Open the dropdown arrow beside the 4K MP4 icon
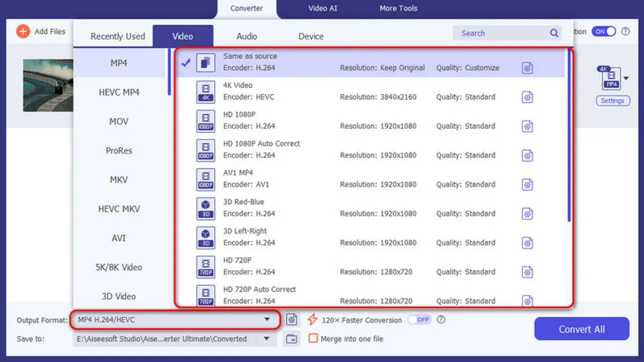 pyautogui.click(x=626, y=79)
